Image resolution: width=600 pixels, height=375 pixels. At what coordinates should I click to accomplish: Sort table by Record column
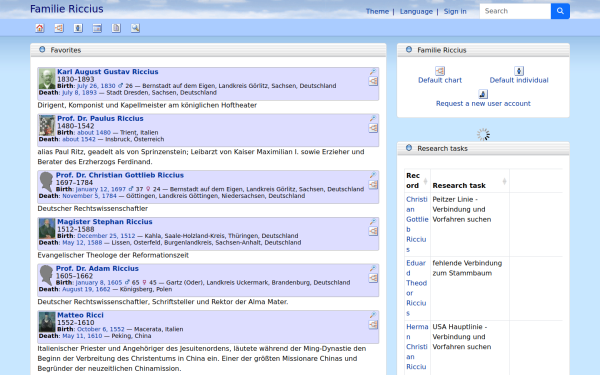pyautogui.click(x=417, y=181)
